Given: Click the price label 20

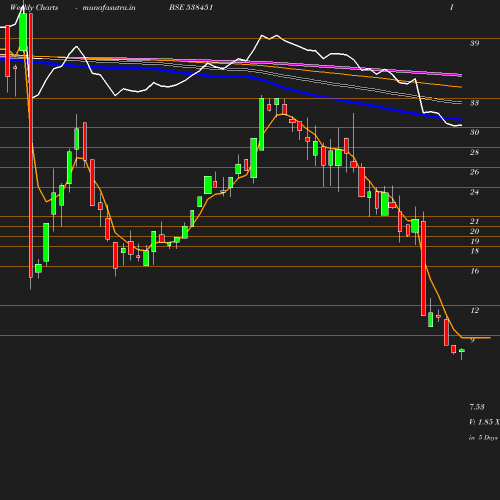Looking at the screenshot, I should (x=475, y=231).
